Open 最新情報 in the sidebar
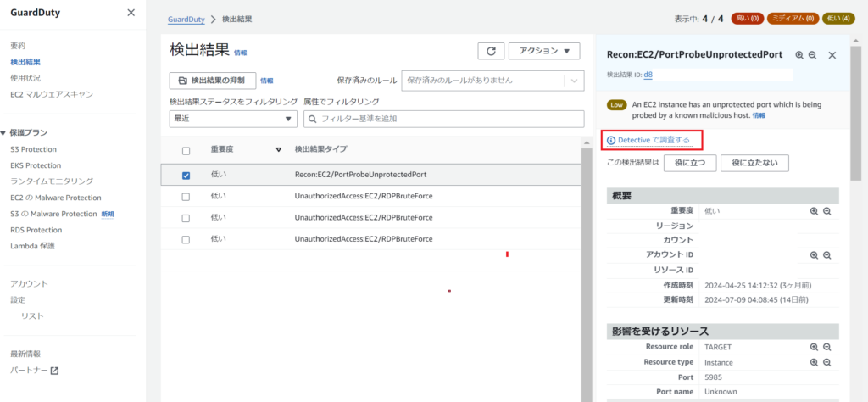This screenshot has height=402, width=868. pos(25,354)
